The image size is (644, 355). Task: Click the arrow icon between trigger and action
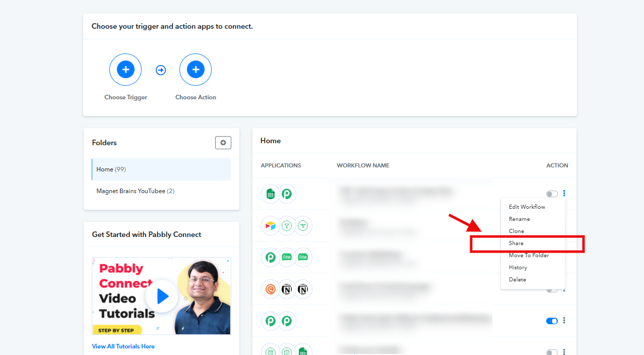[161, 70]
